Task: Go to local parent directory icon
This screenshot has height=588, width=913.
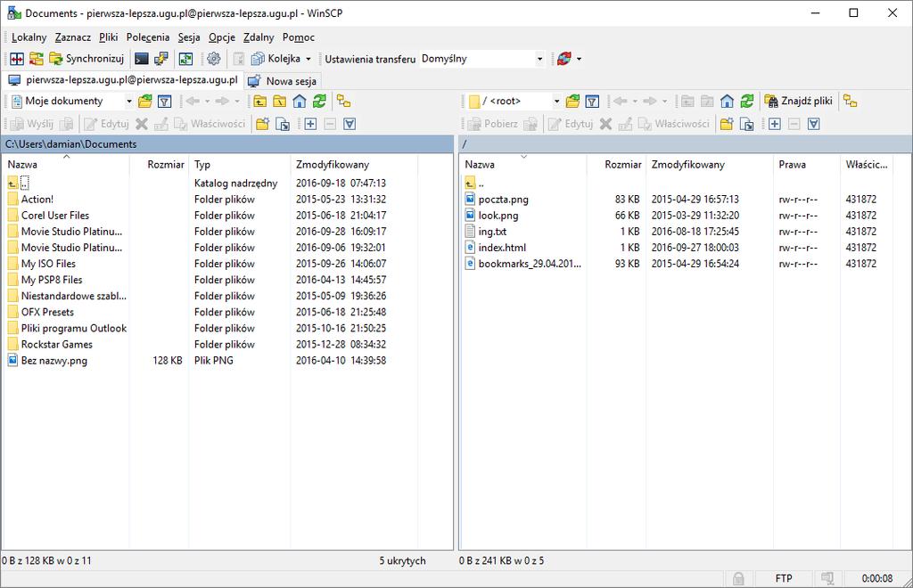Action: coord(259,102)
